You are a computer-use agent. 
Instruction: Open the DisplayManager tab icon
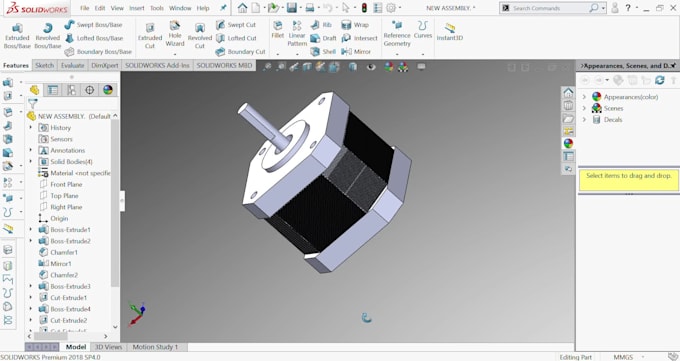click(108, 90)
